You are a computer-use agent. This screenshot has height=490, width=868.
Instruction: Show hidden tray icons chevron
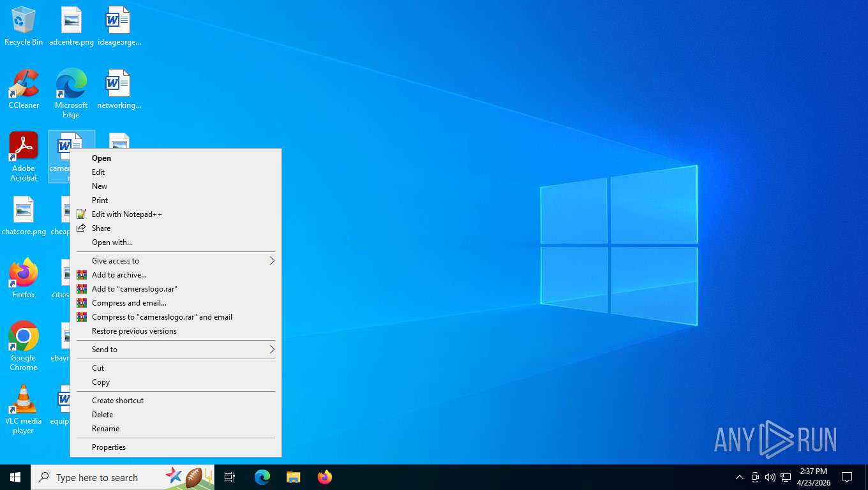click(739, 477)
